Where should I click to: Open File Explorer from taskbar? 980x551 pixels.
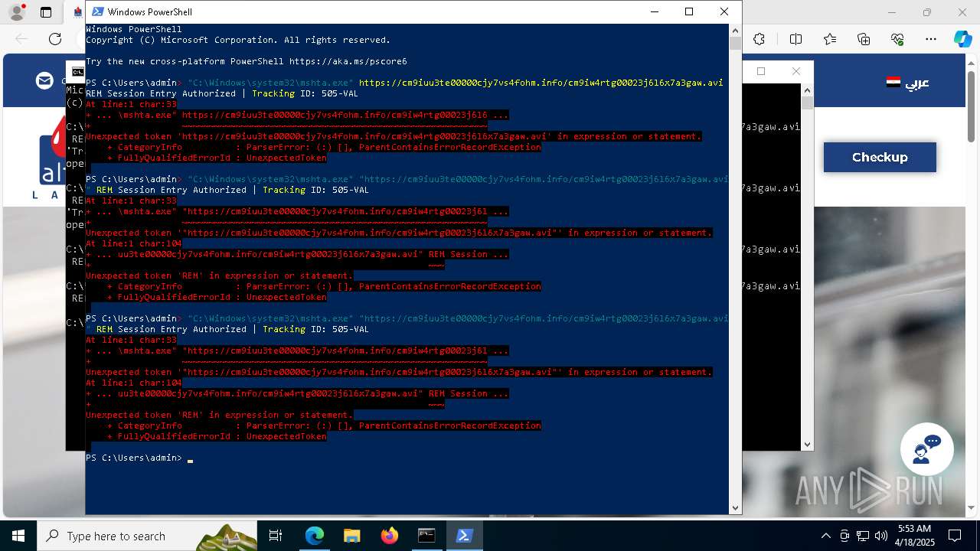[x=351, y=536]
